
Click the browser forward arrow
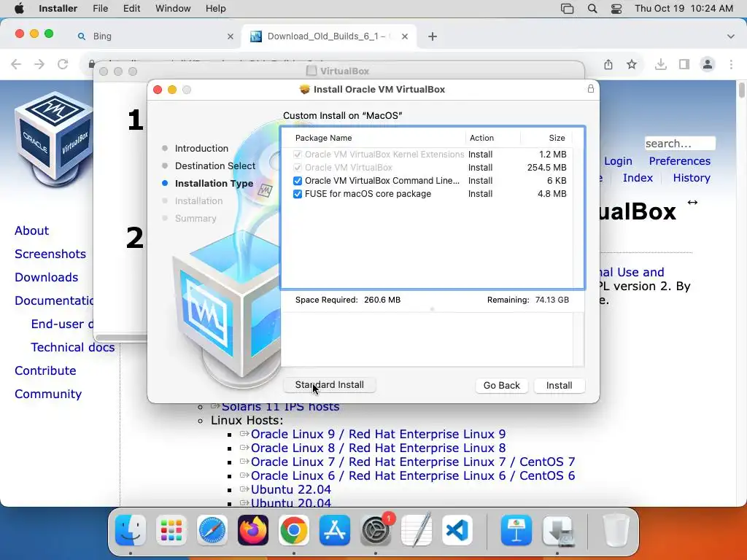pos(39,64)
